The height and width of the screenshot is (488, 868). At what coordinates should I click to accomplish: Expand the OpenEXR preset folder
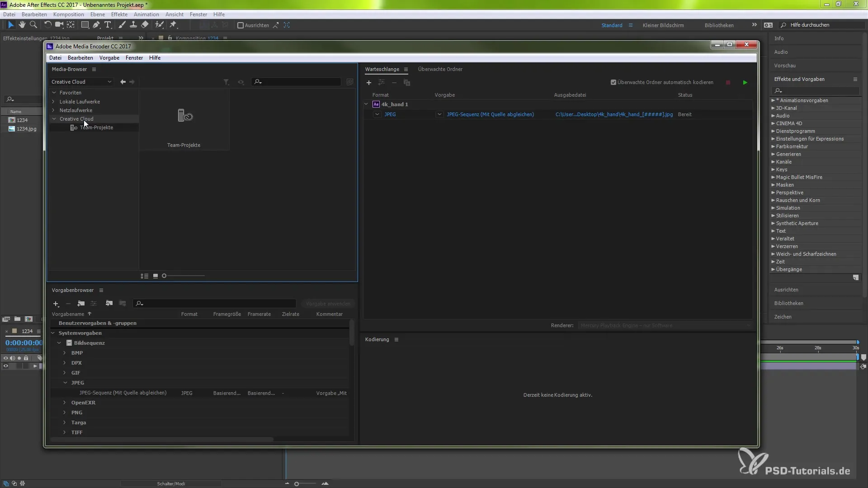65,403
